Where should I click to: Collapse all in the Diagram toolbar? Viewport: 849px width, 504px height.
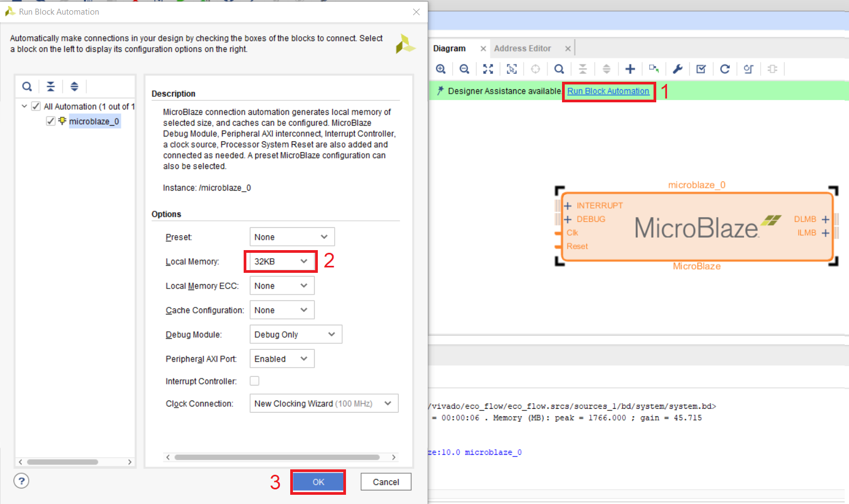pyautogui.click(x=583, y=69)
